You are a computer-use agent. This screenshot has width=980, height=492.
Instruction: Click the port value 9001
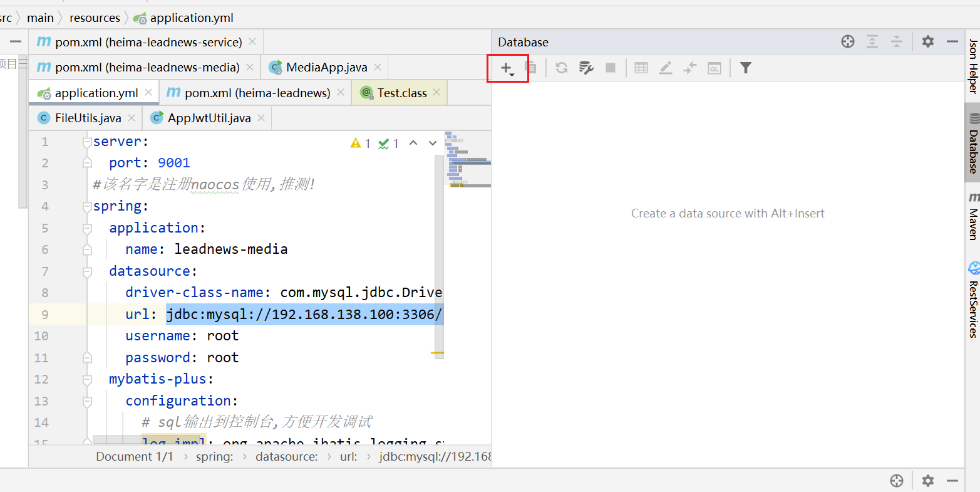tap(174, 163)
